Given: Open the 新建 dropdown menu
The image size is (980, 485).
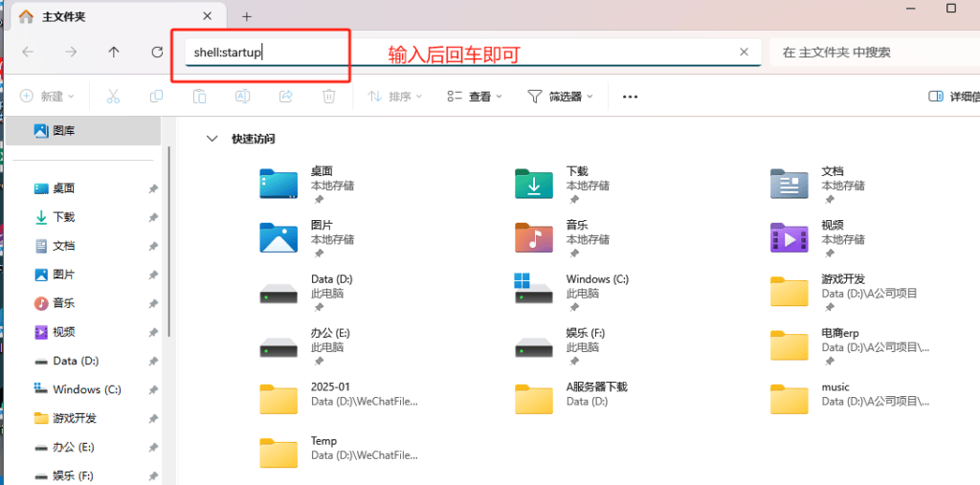Looking at the screenshot, I should 48,97.
